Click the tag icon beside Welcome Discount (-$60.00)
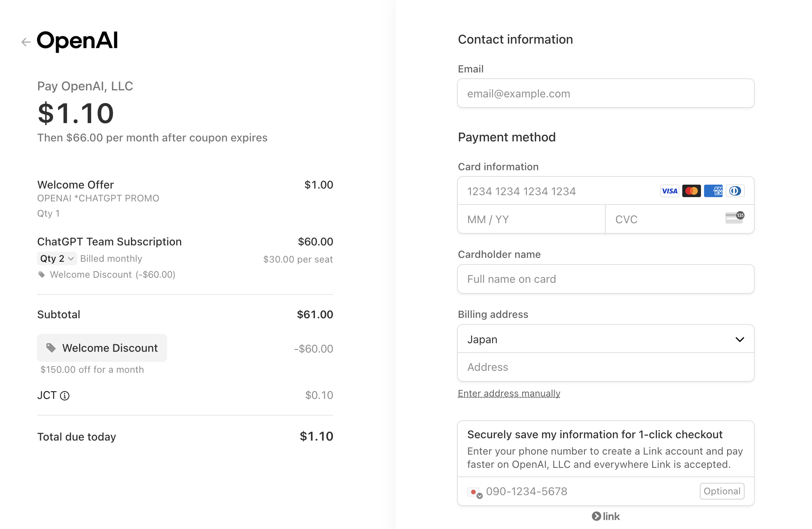This screenshot has width=812, height=529. (42, 275)
